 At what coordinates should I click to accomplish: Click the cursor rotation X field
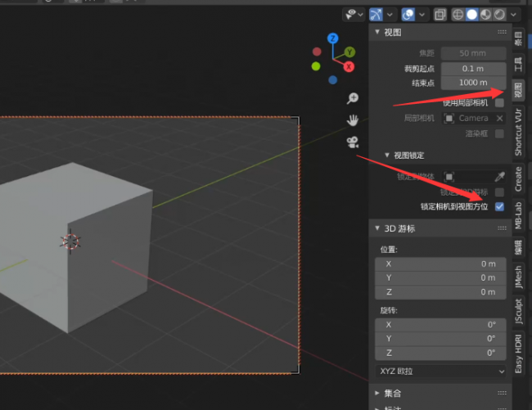click(440, 325)
